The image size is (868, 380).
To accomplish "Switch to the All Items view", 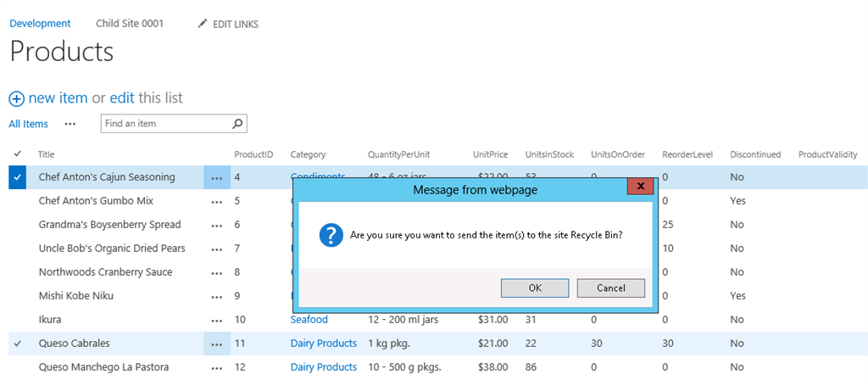I will coord(28,124).
